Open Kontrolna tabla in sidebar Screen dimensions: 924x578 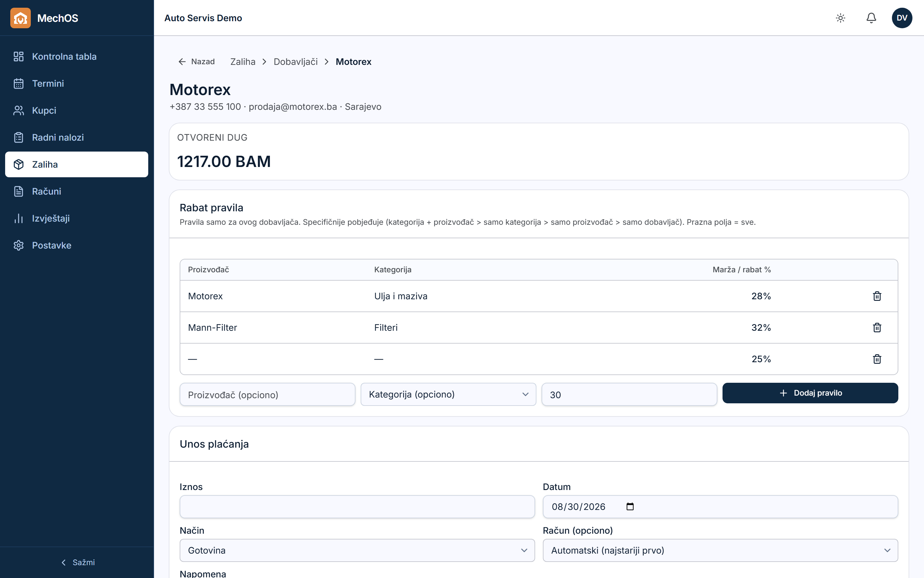pos(76,57)
